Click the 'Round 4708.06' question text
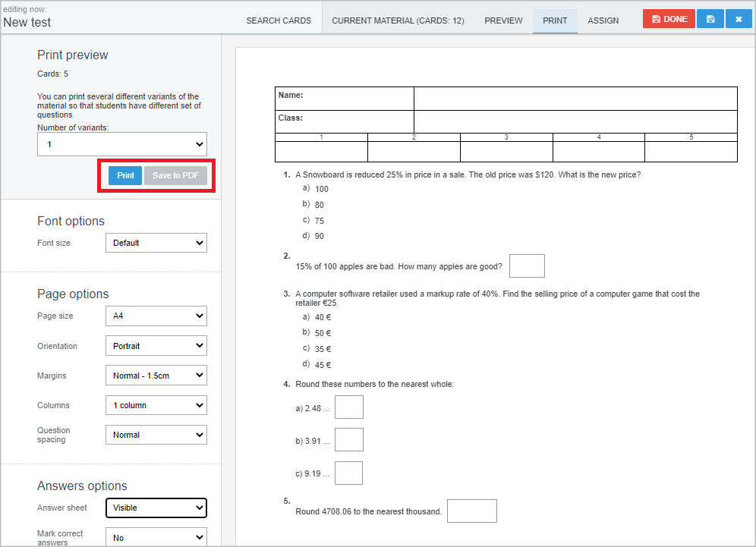The image size is (756, 547). click(x=369, y=511)
